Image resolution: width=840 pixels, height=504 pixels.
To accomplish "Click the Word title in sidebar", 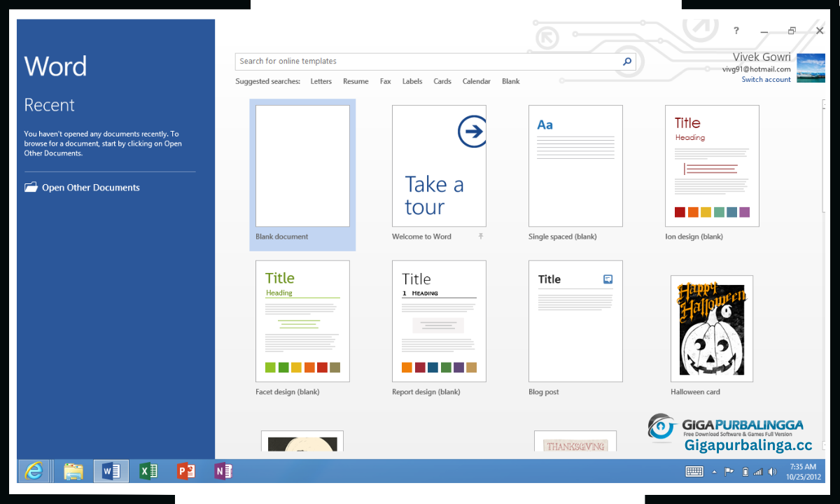I will coord(55,66).
